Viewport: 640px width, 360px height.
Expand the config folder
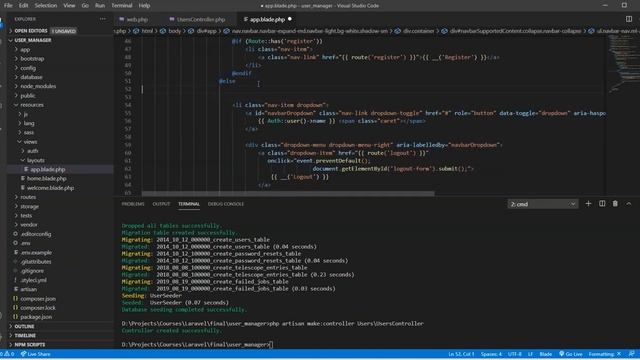click(28, 68)
